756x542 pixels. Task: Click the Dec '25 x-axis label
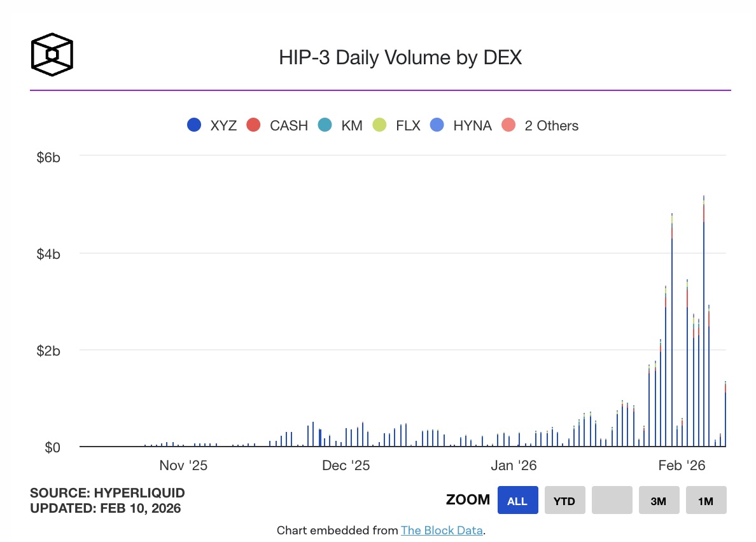[x=346, y=466]
